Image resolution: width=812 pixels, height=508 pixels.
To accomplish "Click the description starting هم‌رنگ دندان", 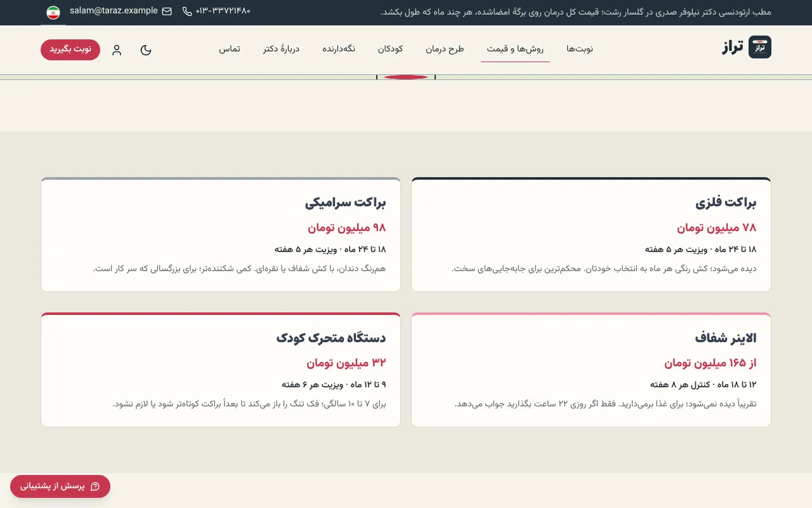I will 239,269.
